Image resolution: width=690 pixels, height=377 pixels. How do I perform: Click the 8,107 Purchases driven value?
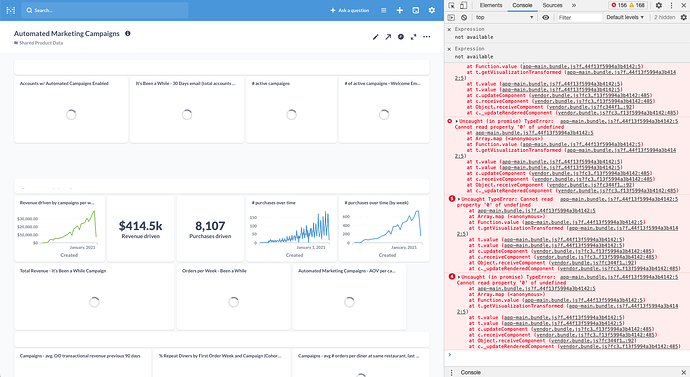[210, 226]
